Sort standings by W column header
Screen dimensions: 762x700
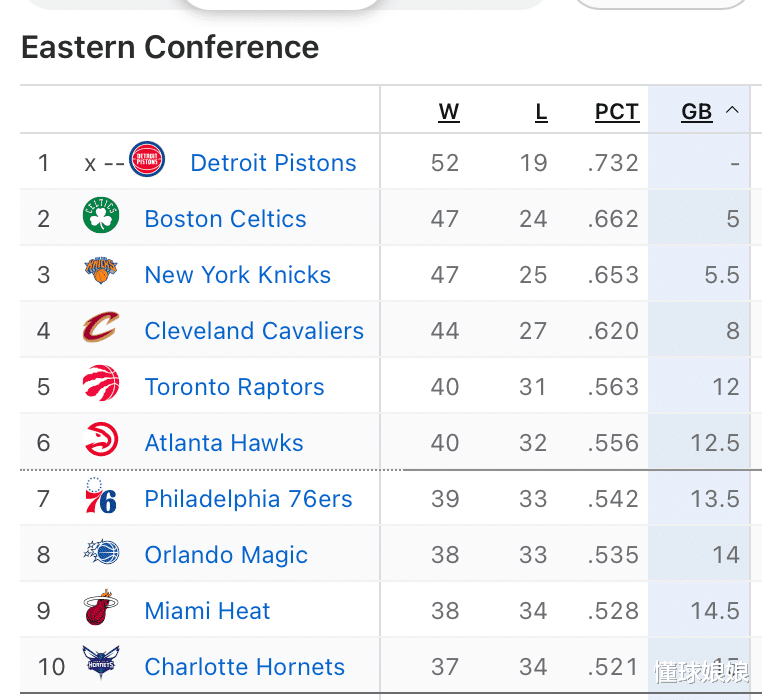pos(449,112)
